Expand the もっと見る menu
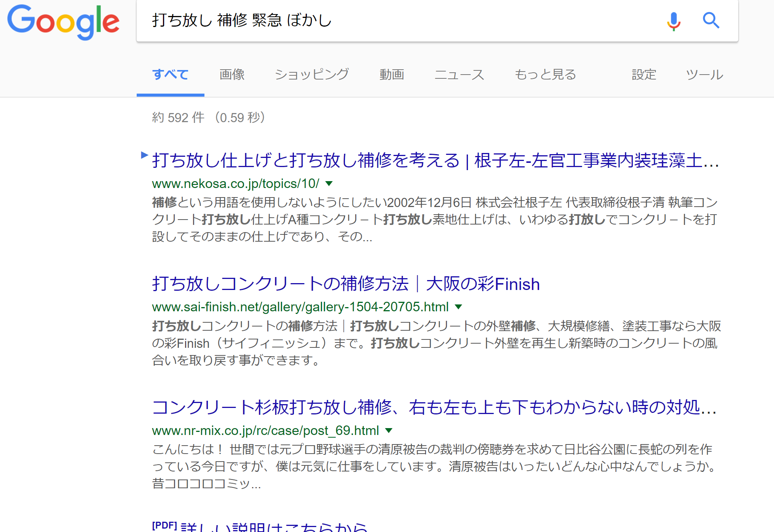 (545, 75)
